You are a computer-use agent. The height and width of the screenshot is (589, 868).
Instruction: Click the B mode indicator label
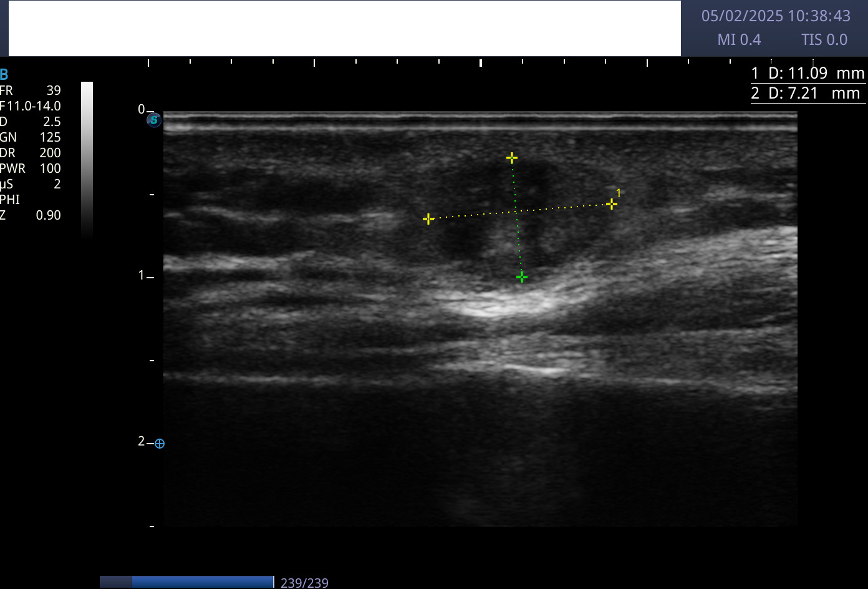point(4,75)
